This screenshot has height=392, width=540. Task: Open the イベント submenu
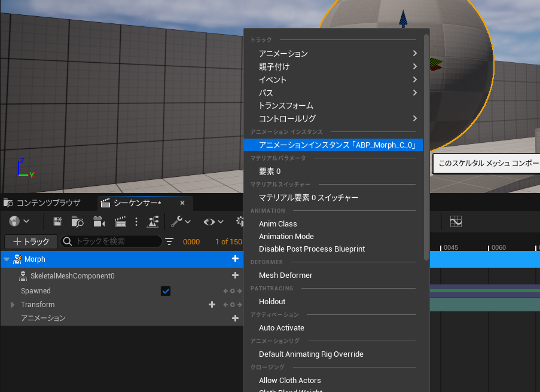tap(333, 79)
